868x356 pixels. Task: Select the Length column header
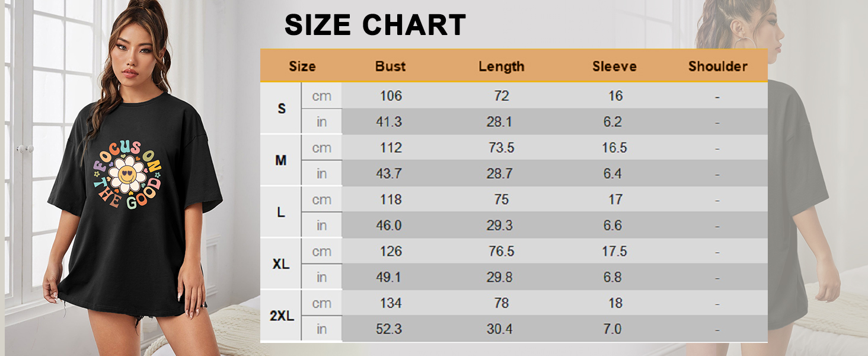tap(502, 66)
